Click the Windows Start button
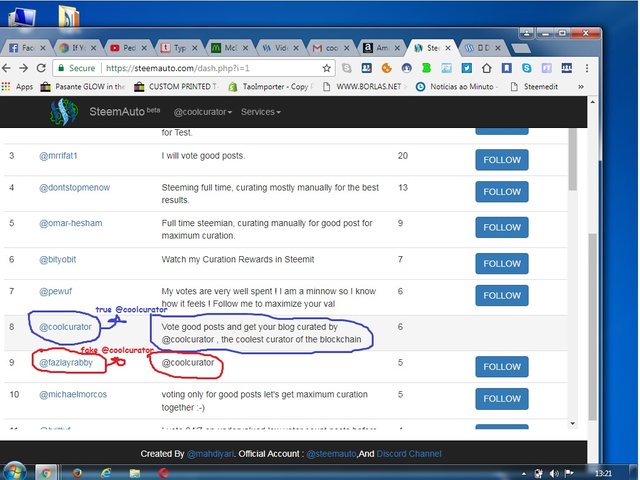Image resolution: width=640 pixels, height=480 pixels. pyautogui.click(x=17, y=471)
